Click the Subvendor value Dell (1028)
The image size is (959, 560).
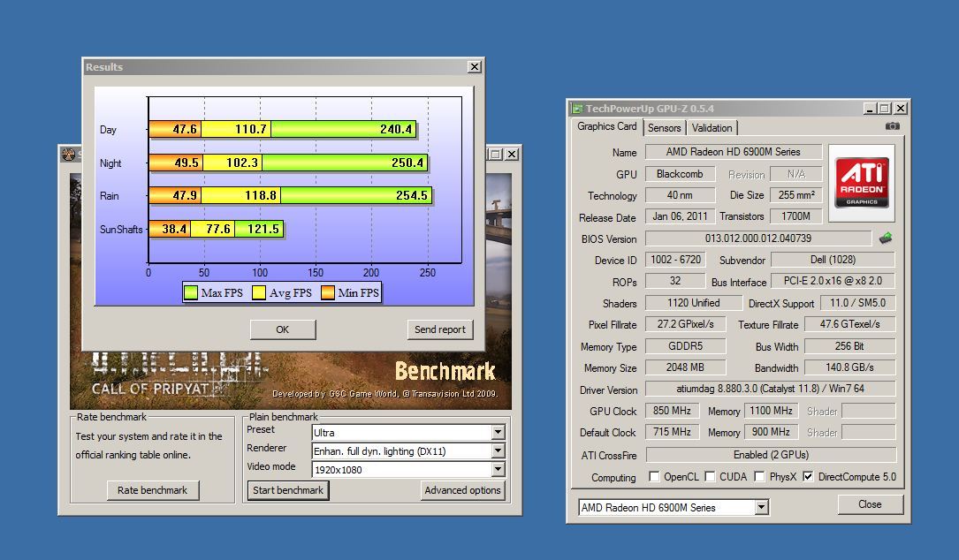[833, 260]
